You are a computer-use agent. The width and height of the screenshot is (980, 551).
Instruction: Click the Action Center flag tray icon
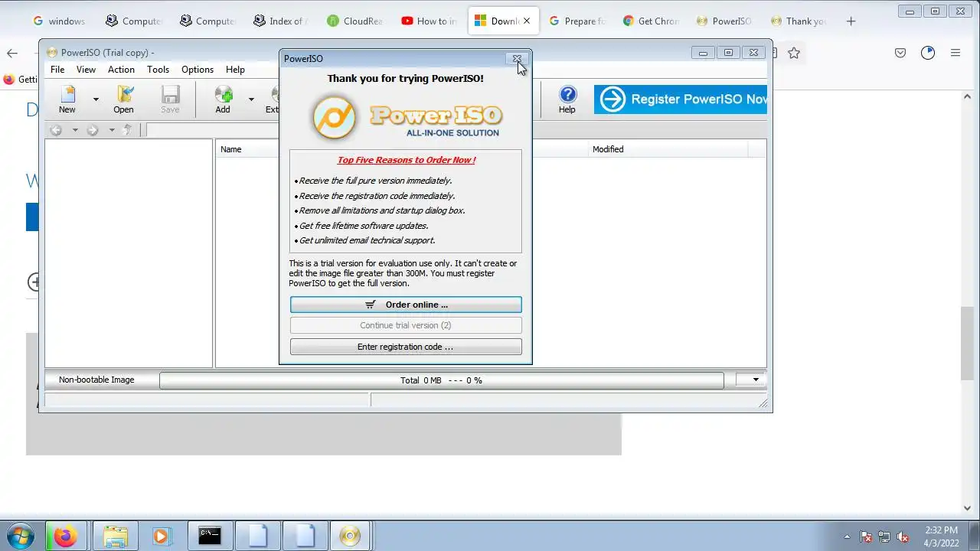866,536
